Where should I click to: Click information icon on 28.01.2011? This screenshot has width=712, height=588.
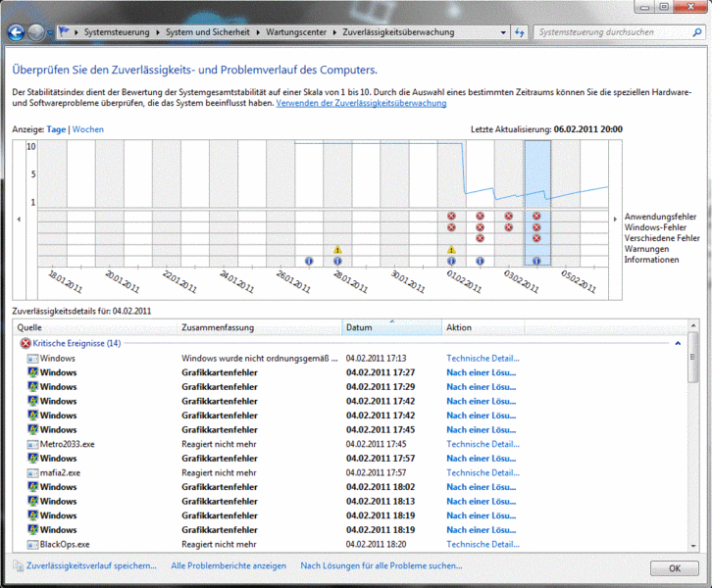pyautogui.click(x=337, y=261)
